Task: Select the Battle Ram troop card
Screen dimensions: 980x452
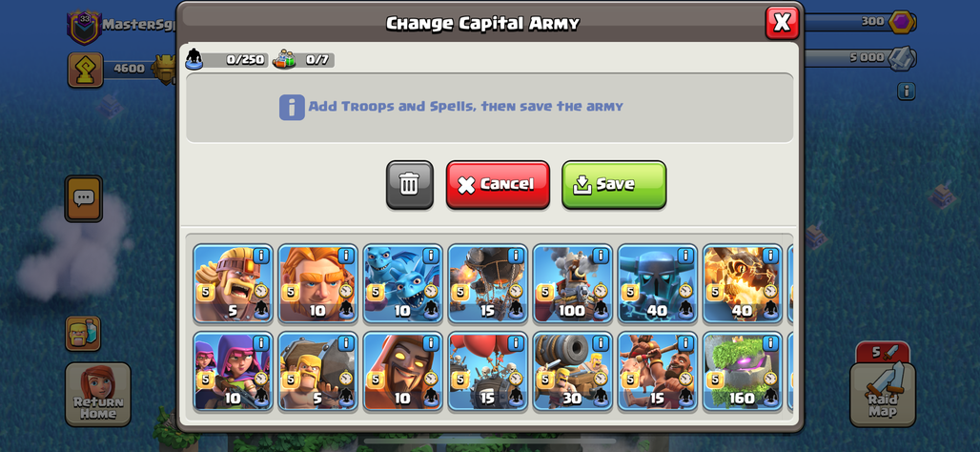Action: (x=318, y=371)
